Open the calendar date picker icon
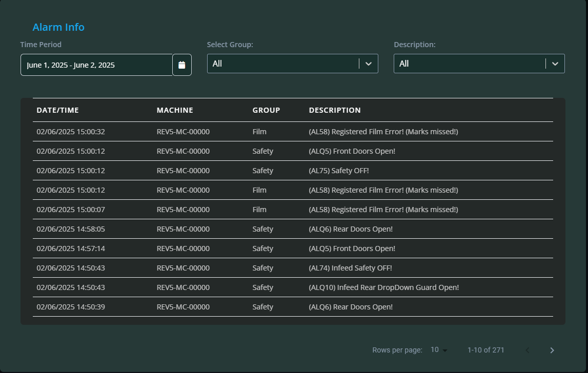This screenshot has width=588, height=373. point(181,65)
